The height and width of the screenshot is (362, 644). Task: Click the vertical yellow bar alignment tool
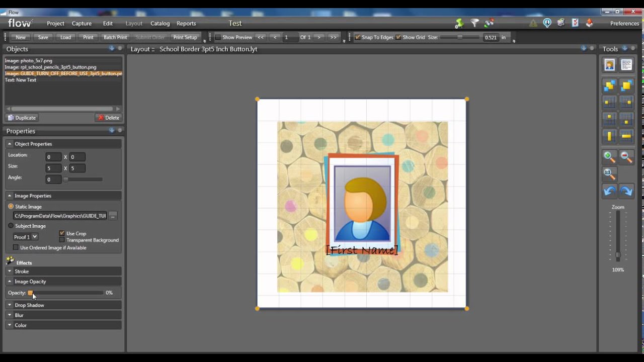(609, 136)
